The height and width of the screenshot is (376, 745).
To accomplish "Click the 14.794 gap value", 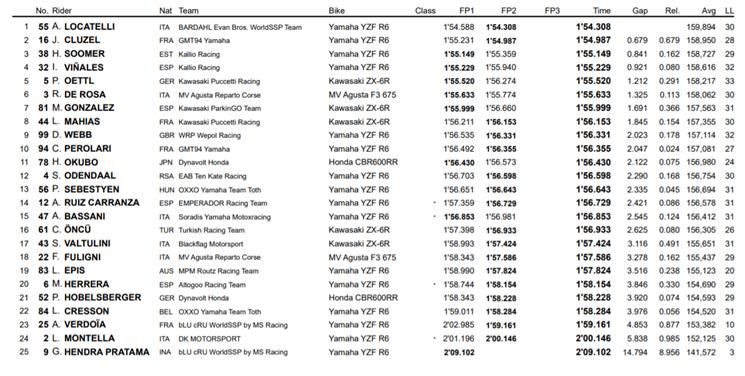I will coord(635,353).
